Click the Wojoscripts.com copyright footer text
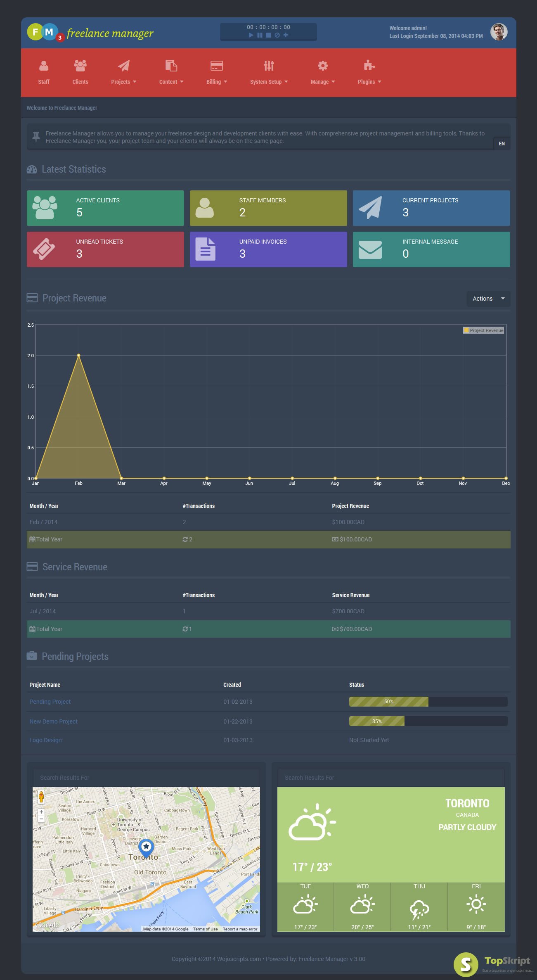Viewport: 537px width, 980px height. pyautogui.click(x=268, y=959)
